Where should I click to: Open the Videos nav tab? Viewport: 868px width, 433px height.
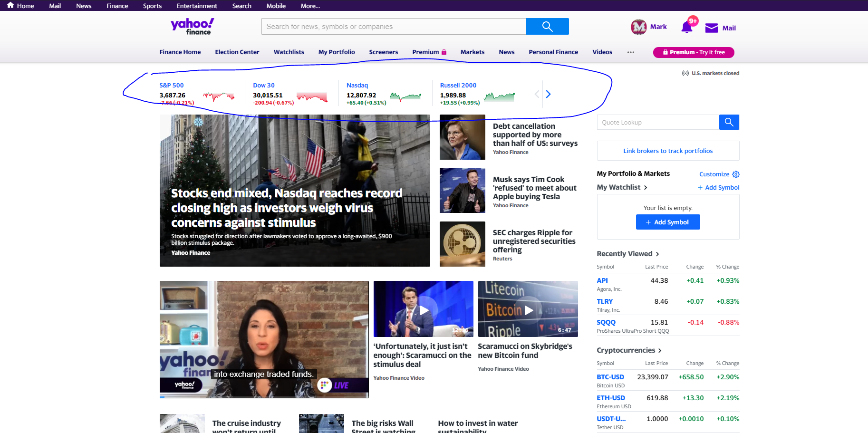pos(602,52)
